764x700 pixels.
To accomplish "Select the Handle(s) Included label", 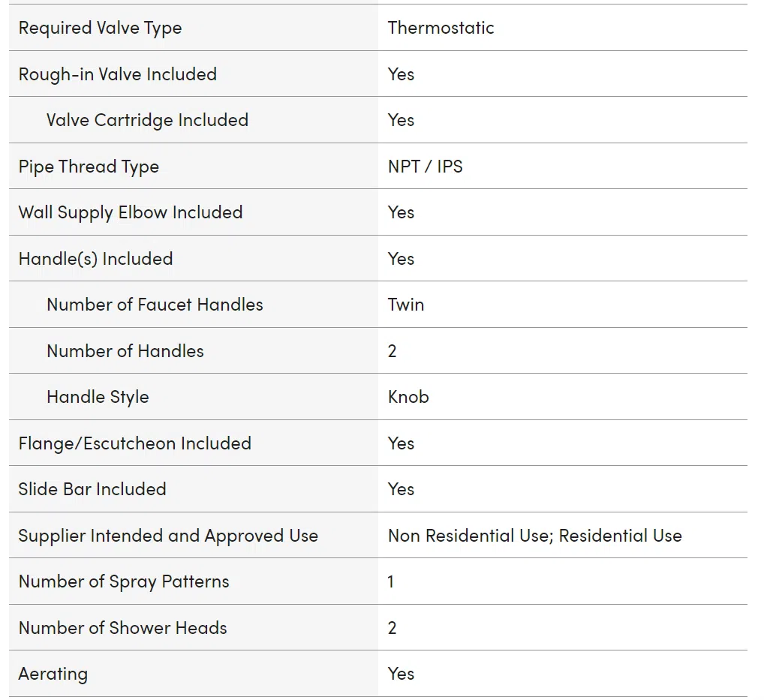I will tap(95, 259).
